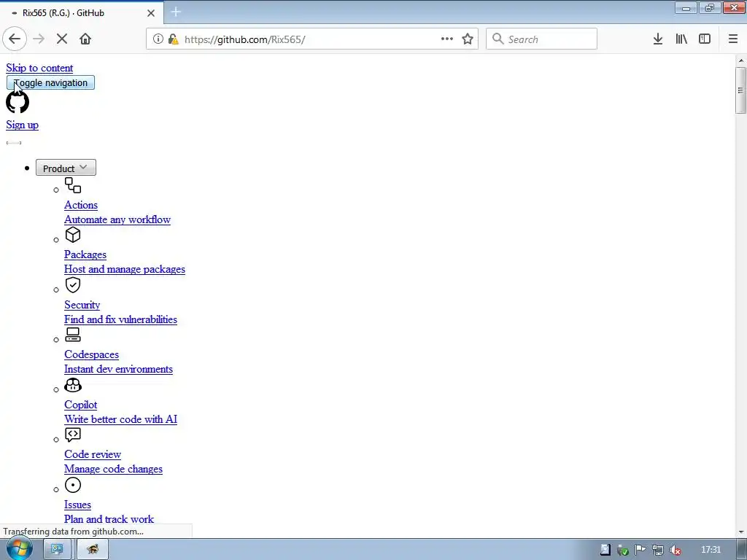
Task: Click the Code review icon
Action: (x=73, y=435)
